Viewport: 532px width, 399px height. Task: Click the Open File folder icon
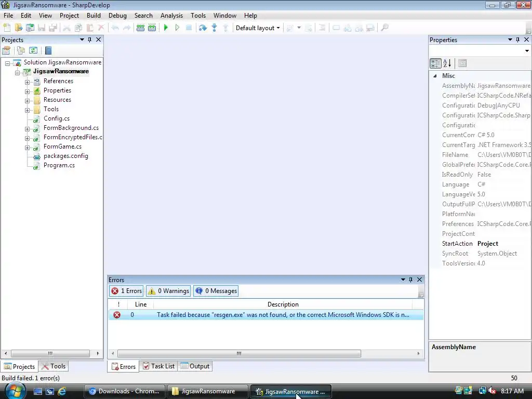(x=18, y=28)
